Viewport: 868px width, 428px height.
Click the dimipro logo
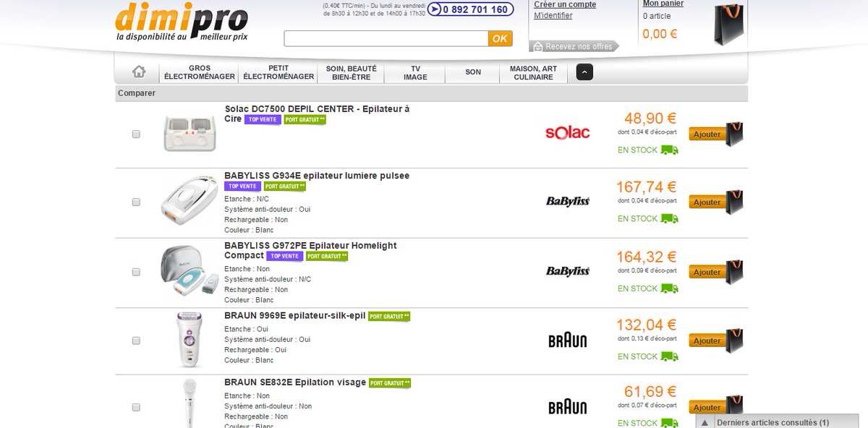click(182, 22)
